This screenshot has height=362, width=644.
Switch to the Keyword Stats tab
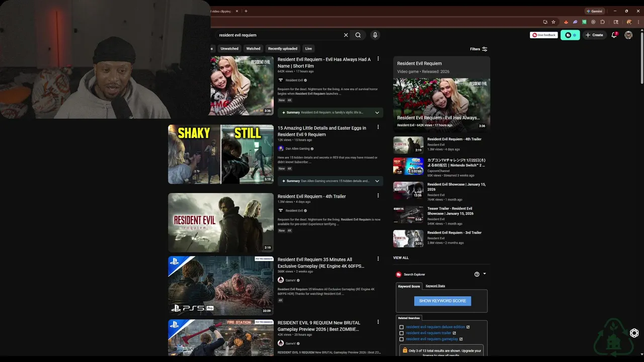(x=435, y=286)
